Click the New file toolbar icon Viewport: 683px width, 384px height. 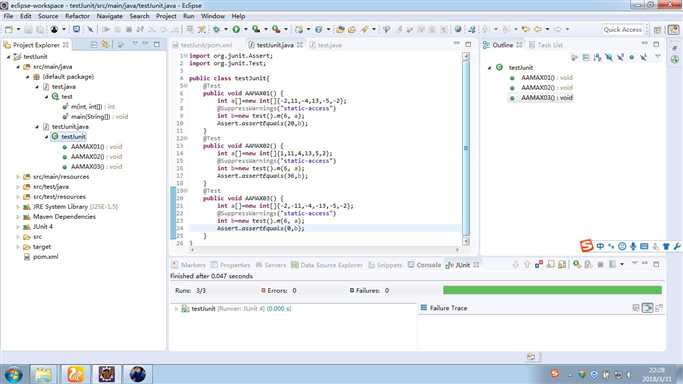pos(9,29)
